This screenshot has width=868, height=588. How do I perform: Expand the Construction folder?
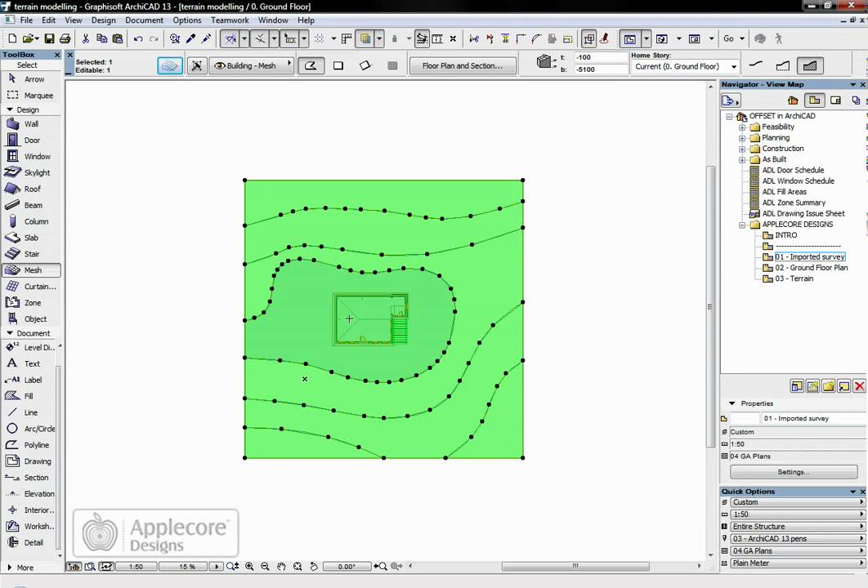742,149
